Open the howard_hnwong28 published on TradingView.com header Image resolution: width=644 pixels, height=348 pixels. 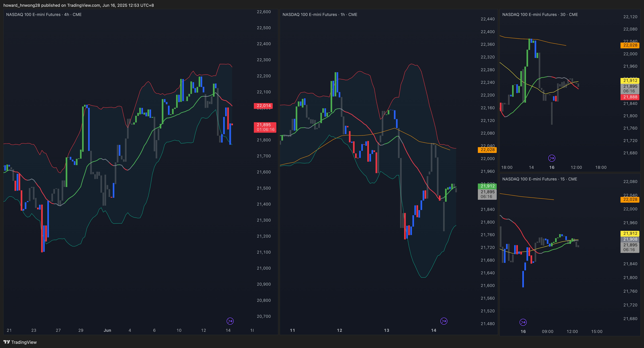pyautogui.click(x=78, y=5)
